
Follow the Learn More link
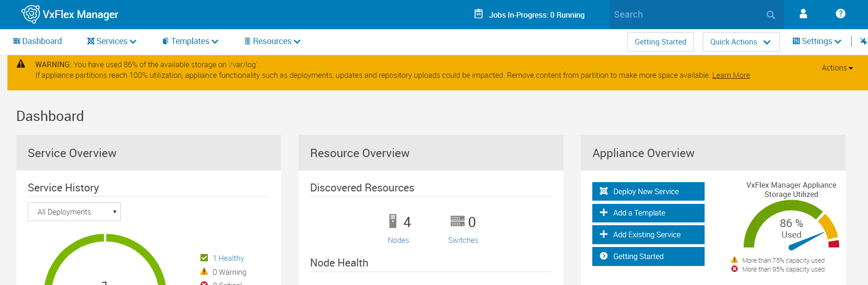(731, 75)
